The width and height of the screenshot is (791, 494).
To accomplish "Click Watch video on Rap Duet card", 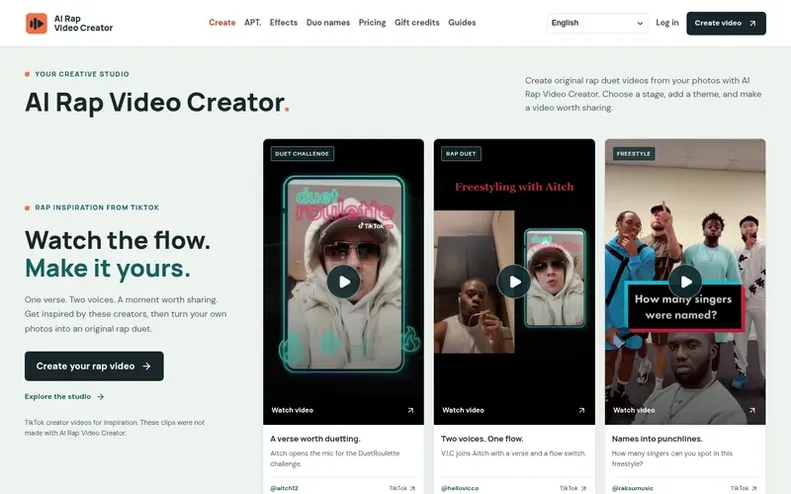I will click(x=463, y=410).
